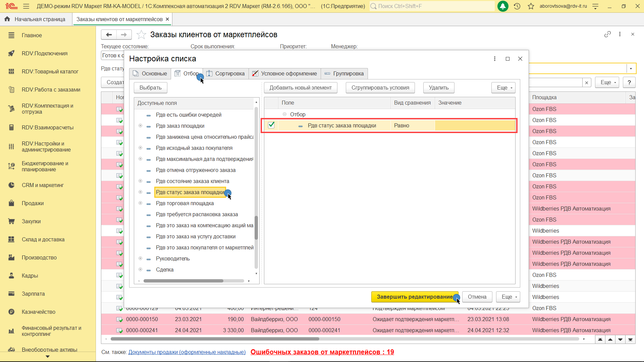
Task: Open the bottom Еще dropdown in dialog
Action: point(508,297)
